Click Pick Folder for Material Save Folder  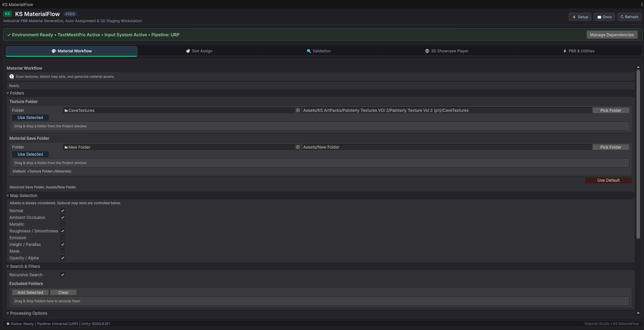[611, 147]
